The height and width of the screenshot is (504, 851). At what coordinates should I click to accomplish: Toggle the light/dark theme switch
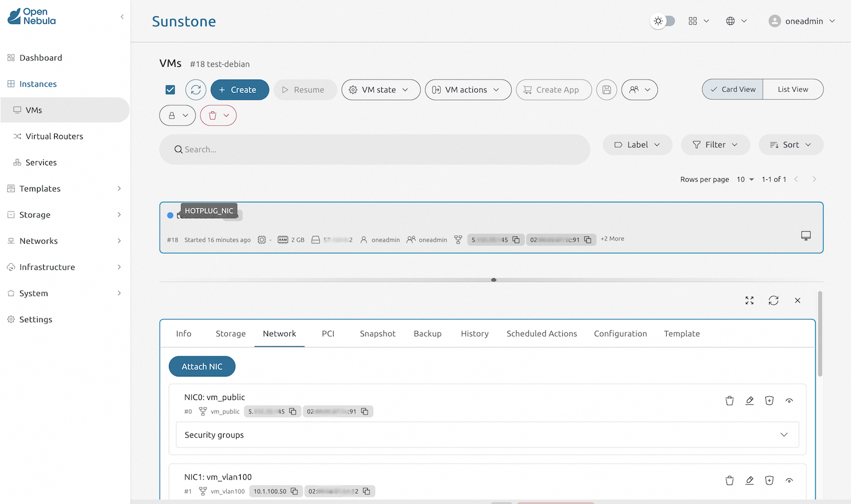pos(663,21)
